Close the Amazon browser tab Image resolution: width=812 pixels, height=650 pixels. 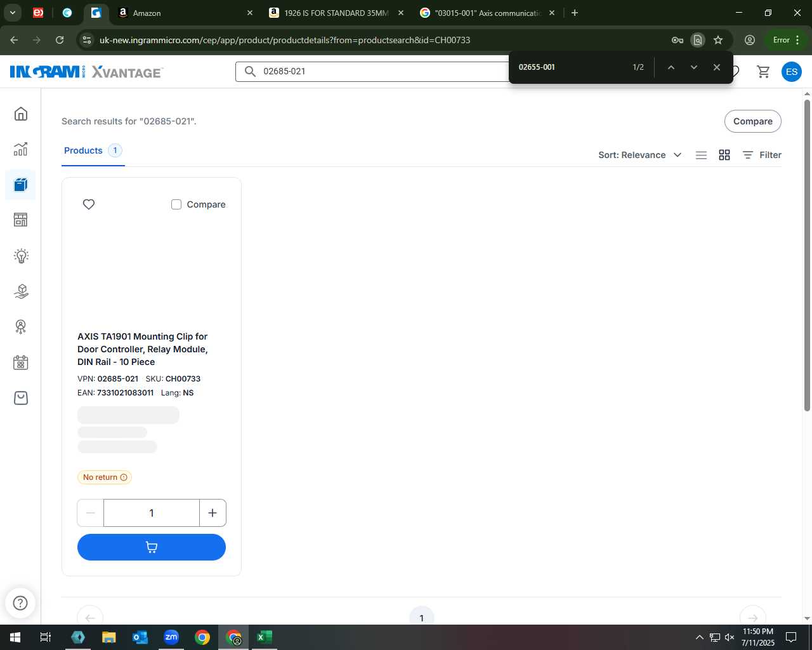click(250, 13)
